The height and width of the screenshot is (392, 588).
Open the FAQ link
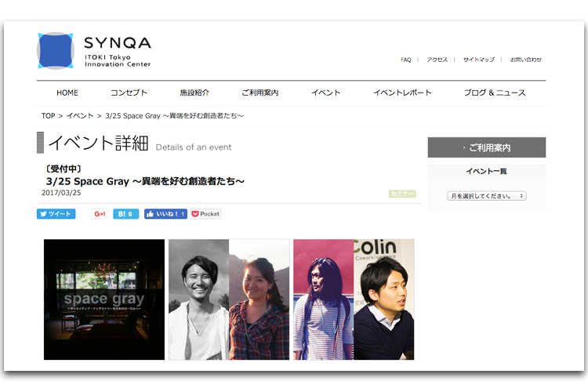click(x=406, y=60)
